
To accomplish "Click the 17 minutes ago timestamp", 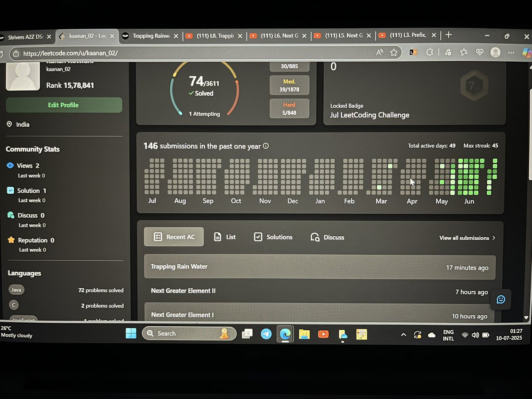I will point(467,268).
